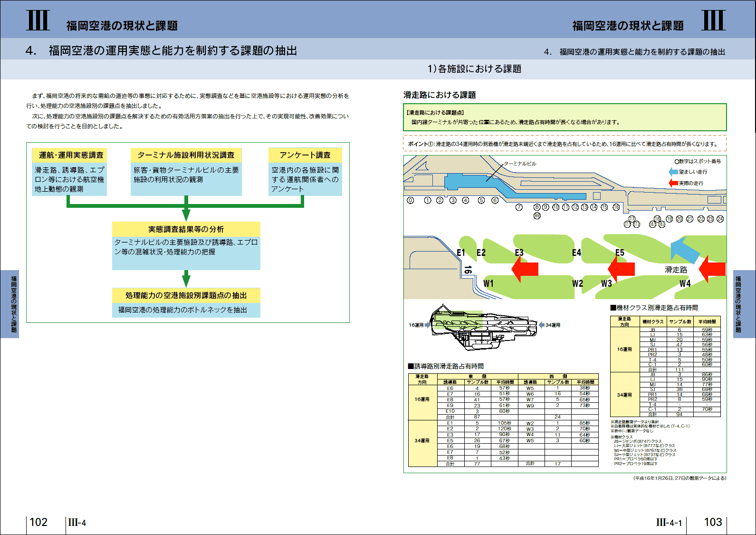Click the arrow next to '16運用' on airport diagram
The image size is (756, 535).
tap(427, 325)
